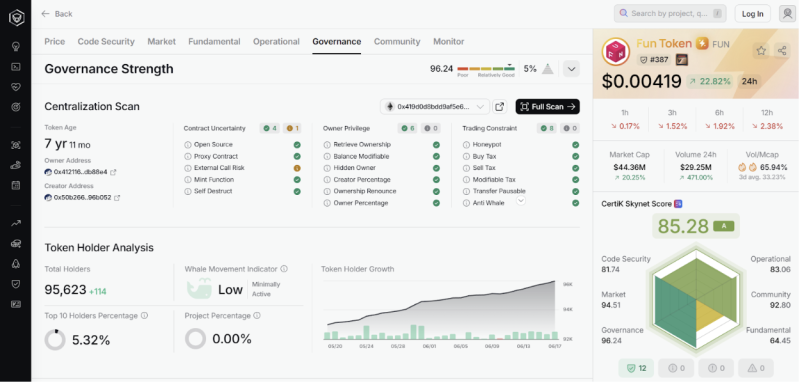The height and width of the screenshot is (390, 800).
Task: Click Buy Tax green check status
Action: [x=576, y=156]
